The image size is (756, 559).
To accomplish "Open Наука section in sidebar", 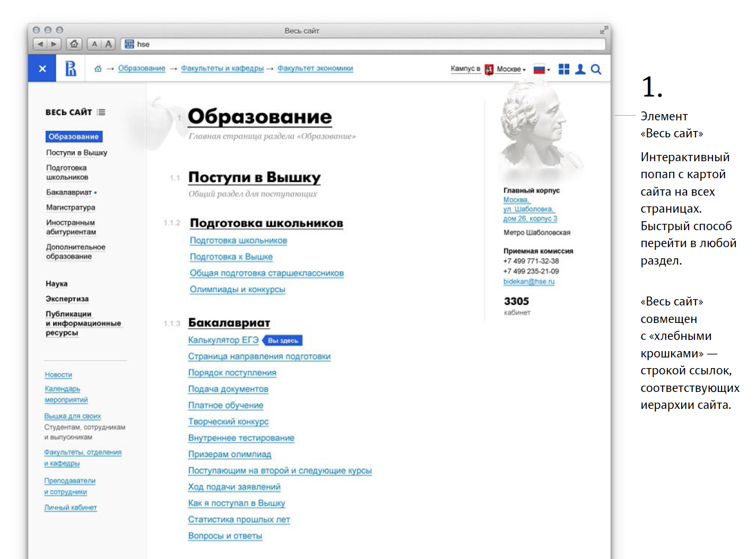I will 57,284.
